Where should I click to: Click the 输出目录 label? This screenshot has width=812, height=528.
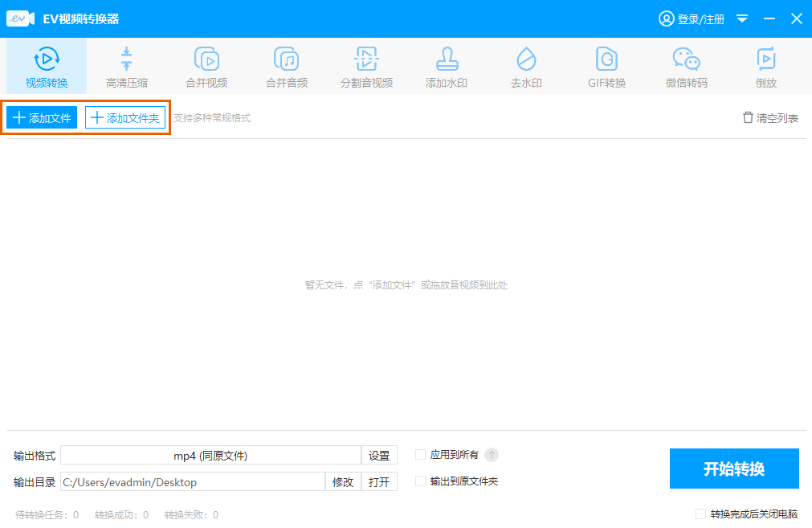[35, 482]
